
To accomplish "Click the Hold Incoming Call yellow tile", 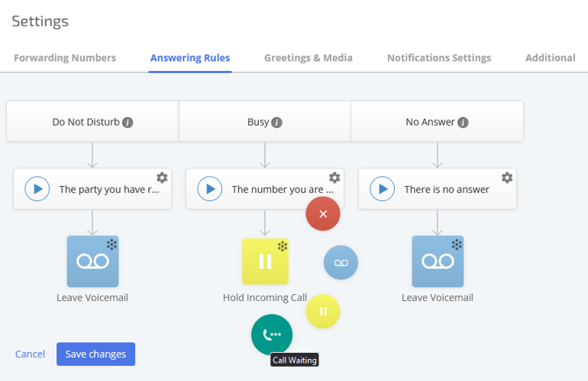I will [265, 262].
